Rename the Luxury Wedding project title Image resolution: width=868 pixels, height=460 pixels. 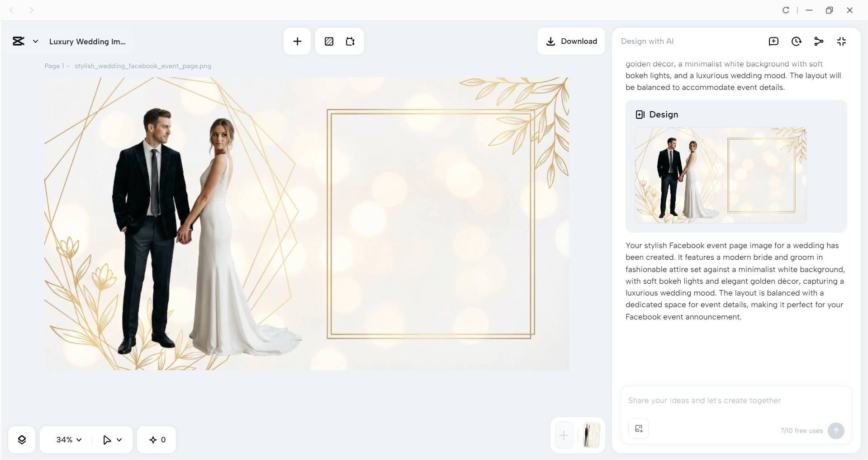(87, 42)
